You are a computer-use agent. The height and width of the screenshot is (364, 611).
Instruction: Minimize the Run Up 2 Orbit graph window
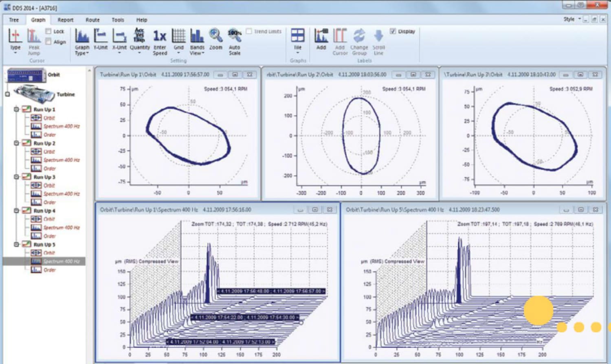point(398,75)
